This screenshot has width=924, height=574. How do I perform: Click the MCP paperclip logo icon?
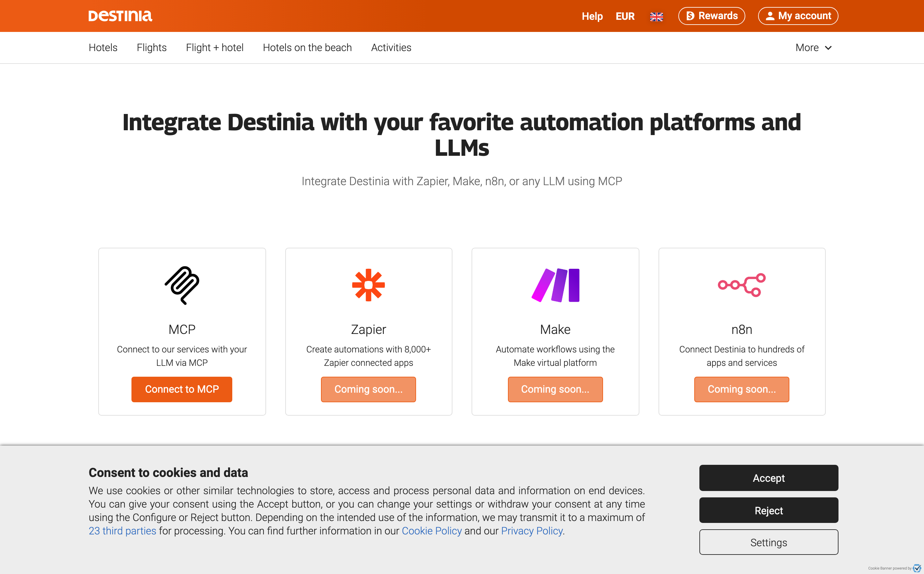(x=182, y=285)
